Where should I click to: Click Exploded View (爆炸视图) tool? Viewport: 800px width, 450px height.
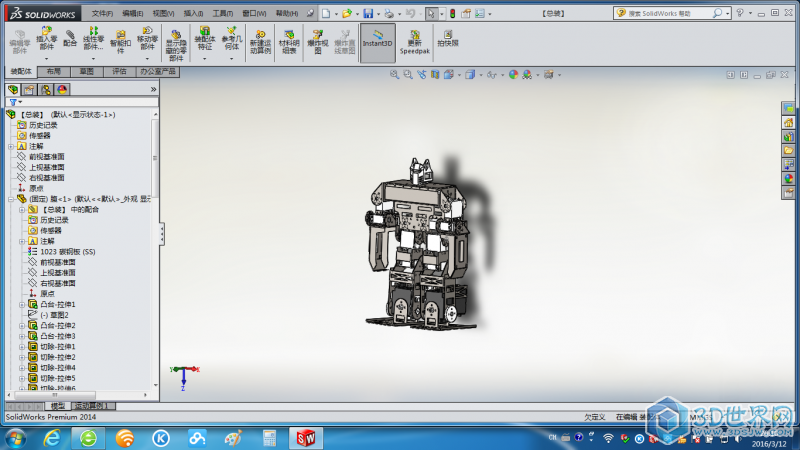[x=317, y=42]
